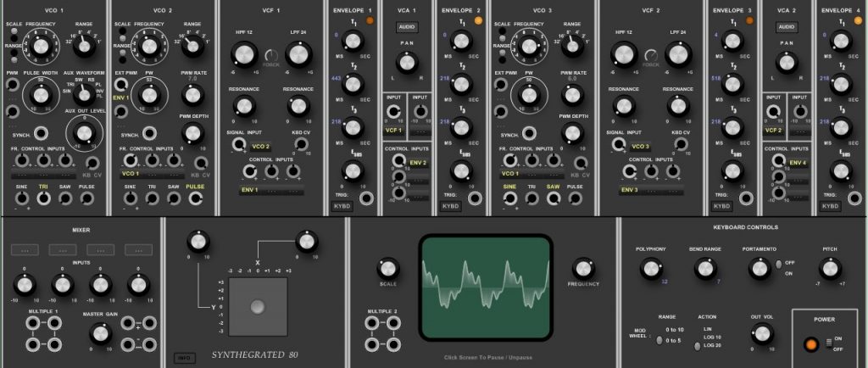Open VCA 1 input VCF 1 selector

pos(393,131)
